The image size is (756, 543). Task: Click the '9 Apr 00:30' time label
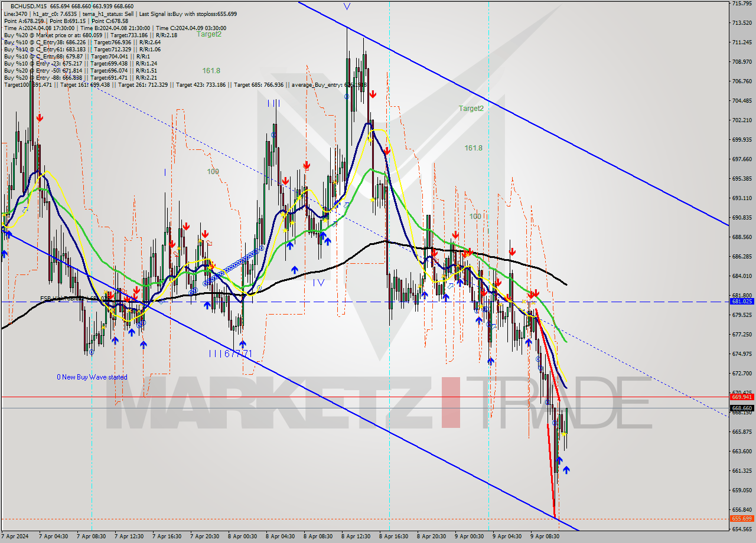tap(469, 537)
